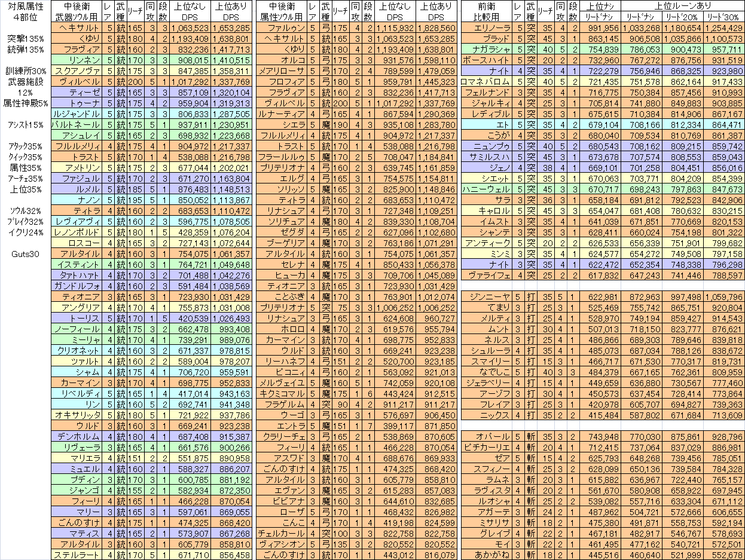Click the 'メアリローサ' name cell
Viewport: 745px width, 560px height.
pos(282,71)
